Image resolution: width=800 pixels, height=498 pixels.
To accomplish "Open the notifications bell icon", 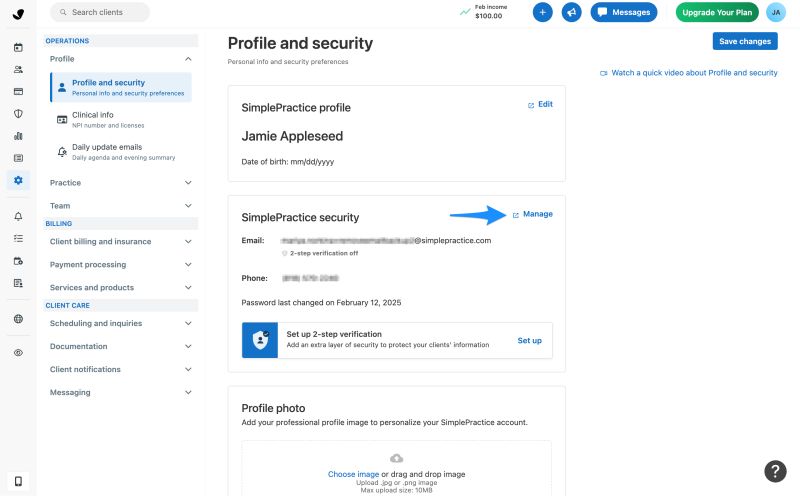I will point(18,216).
